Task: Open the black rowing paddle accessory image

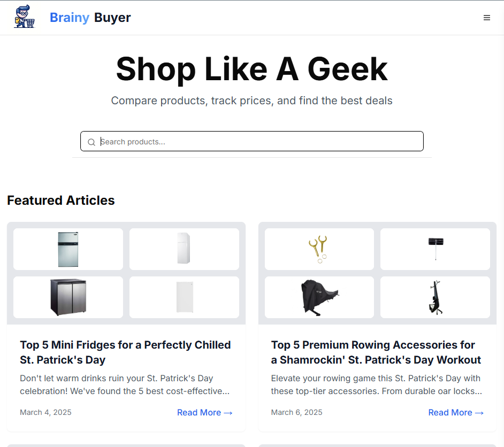Action: coord(435,249)
